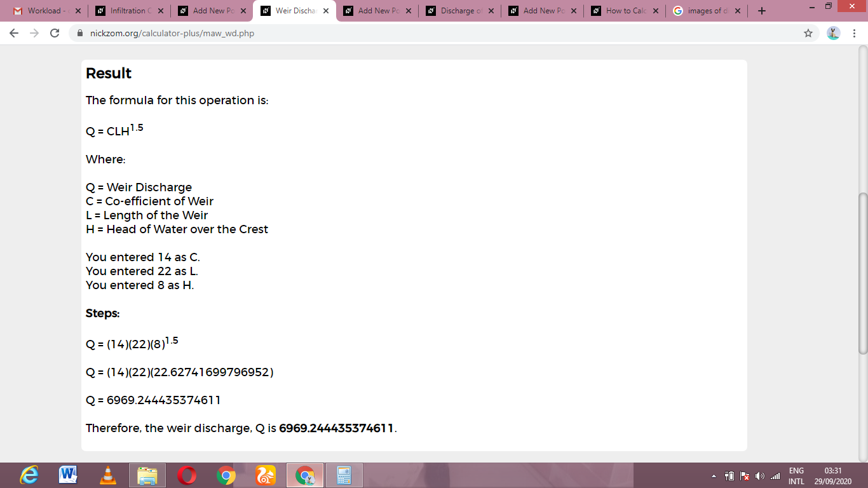Screen dimensions: 868x488
Task: Switch to the How to Calc tab
Action: 625,11
